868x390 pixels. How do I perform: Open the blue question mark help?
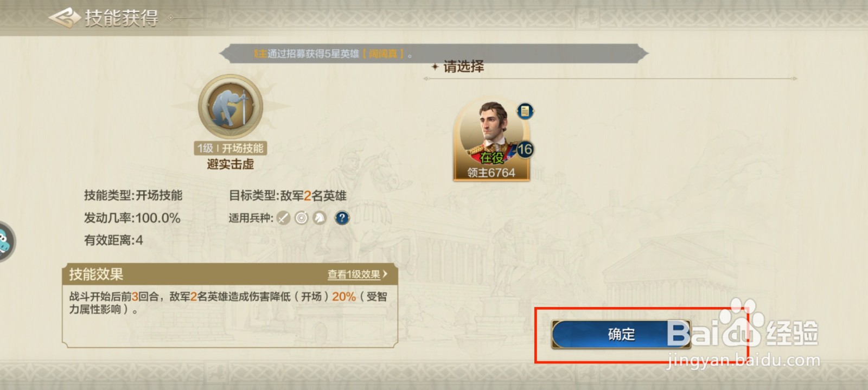click(x=342, y=218)
